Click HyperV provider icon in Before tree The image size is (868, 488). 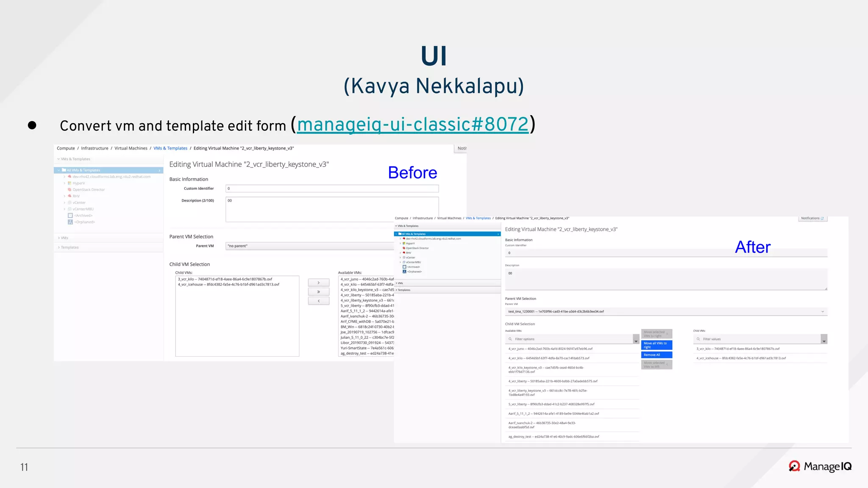70,183
